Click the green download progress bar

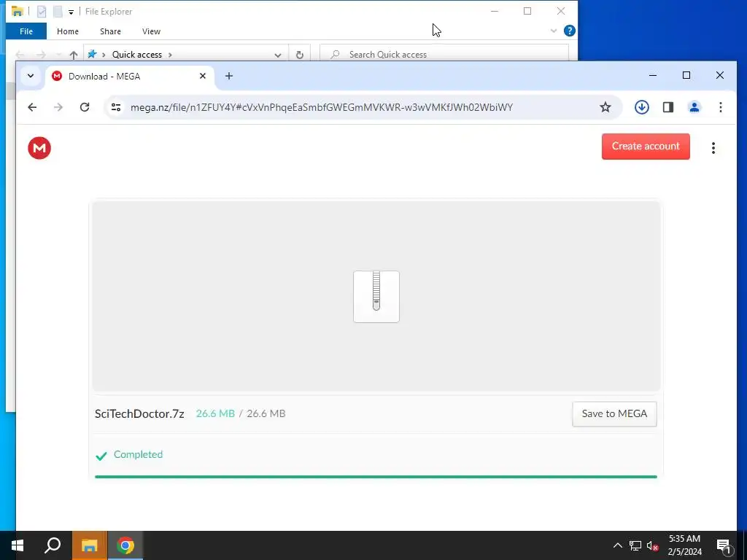tap(376, 477)
